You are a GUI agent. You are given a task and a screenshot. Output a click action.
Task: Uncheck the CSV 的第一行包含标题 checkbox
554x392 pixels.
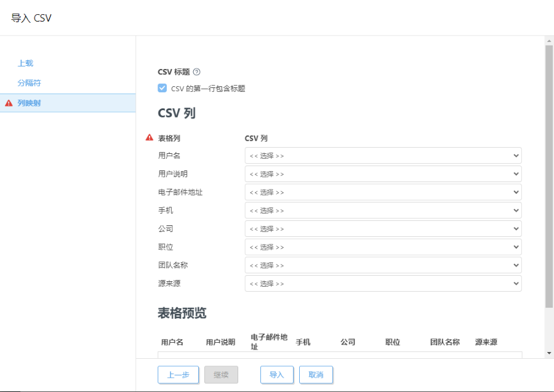[161, 87]
